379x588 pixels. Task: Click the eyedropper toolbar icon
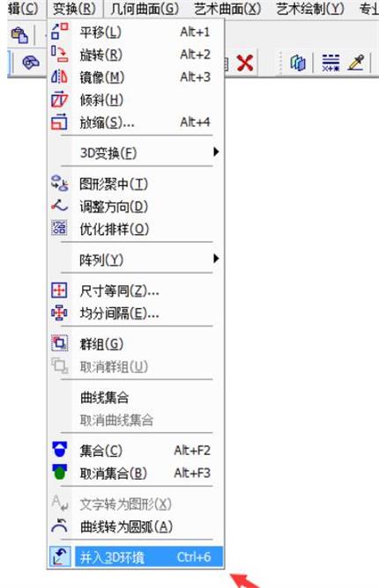pyautogui.click(x=356, y=62)
